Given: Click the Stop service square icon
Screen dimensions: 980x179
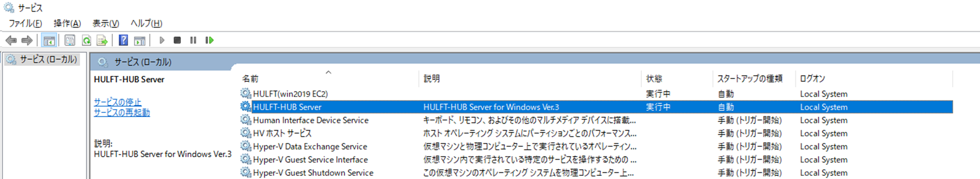Looking at the screenshot, I should tap(177, 40).
